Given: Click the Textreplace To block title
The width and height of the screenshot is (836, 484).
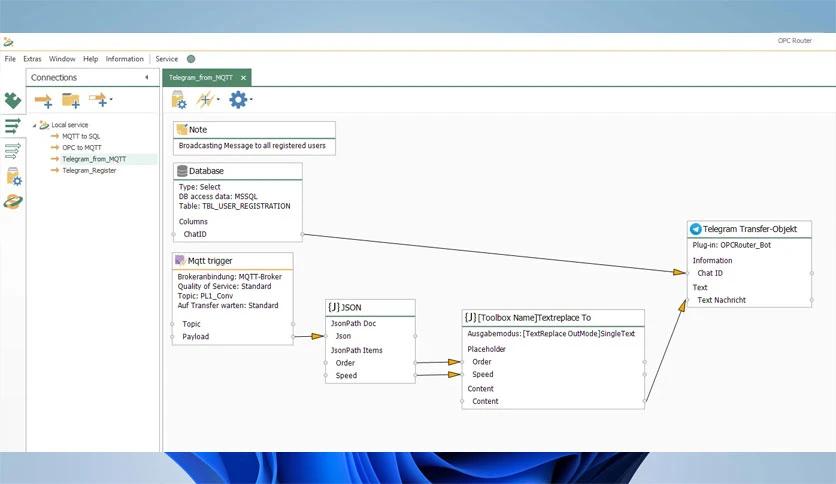Looking at the screenshot, I should (x=534, y=317).
